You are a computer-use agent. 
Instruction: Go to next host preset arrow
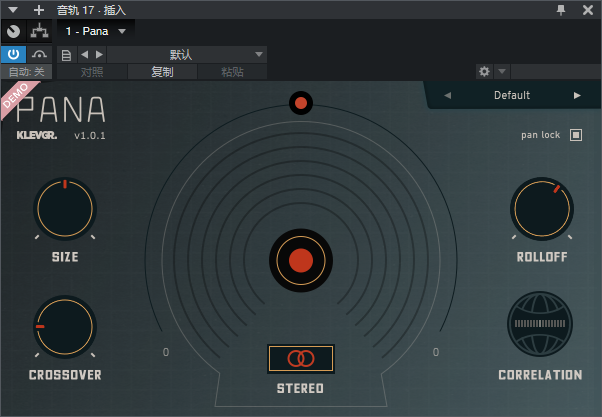pyautogui.click(x=99, y=55)
